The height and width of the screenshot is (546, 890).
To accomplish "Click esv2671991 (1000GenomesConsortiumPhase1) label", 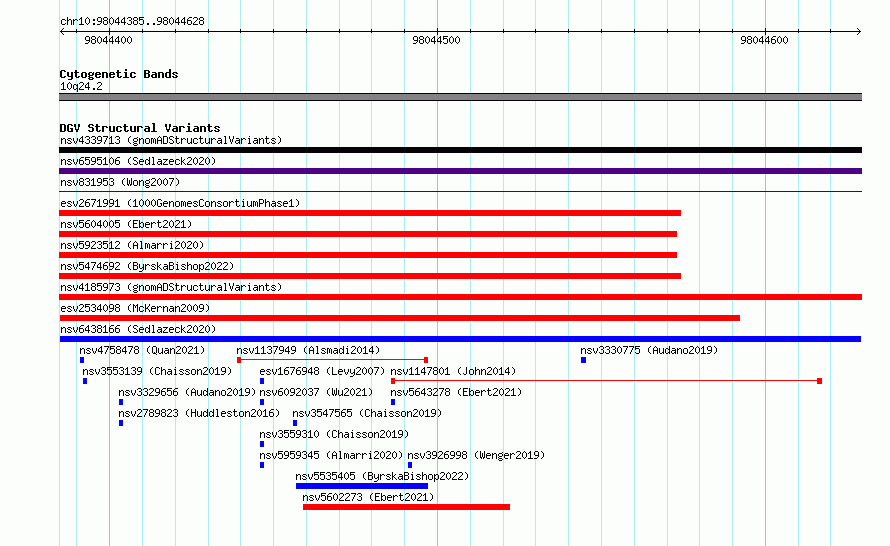I will coord(180,203).
